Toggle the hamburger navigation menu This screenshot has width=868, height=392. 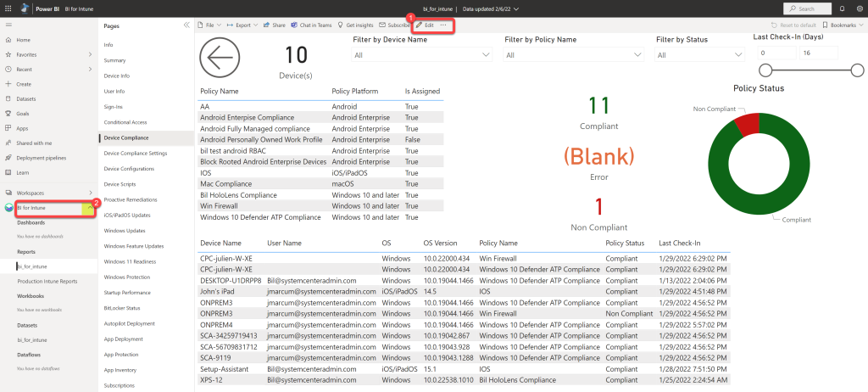click(8, 25)
